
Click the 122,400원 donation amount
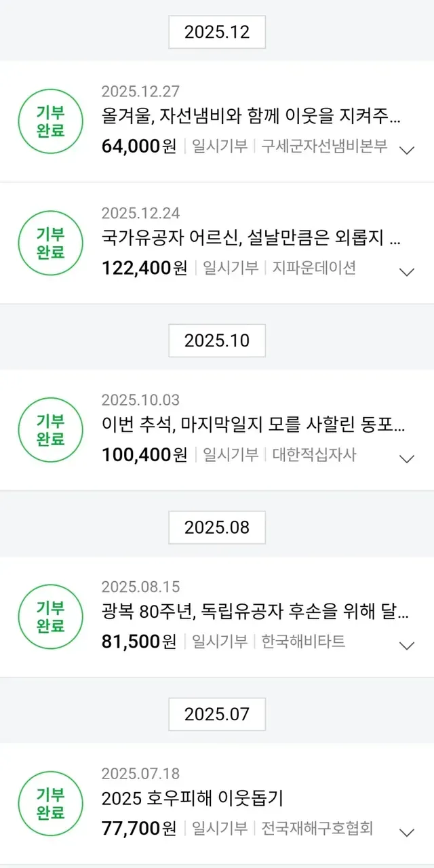tap(144, 268)
